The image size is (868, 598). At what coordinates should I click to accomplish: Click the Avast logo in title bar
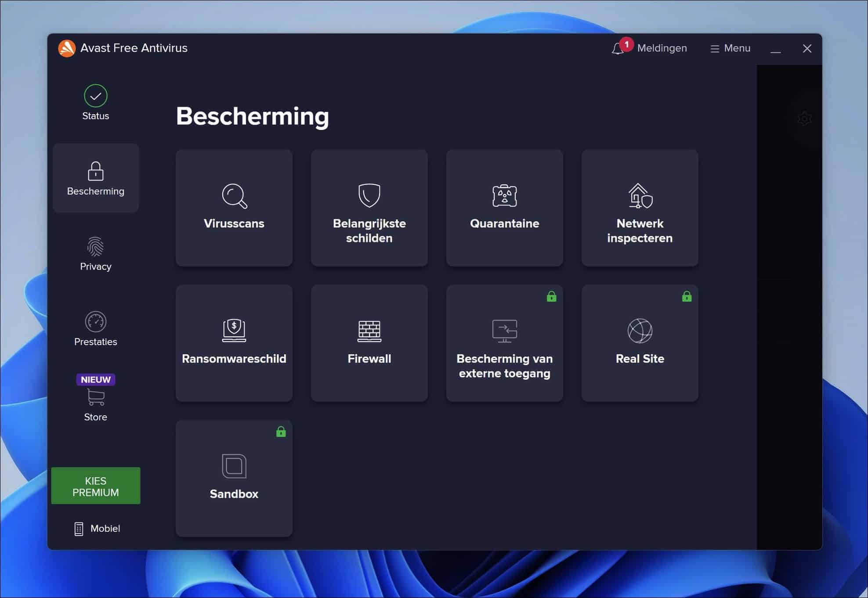click(67, 48)
